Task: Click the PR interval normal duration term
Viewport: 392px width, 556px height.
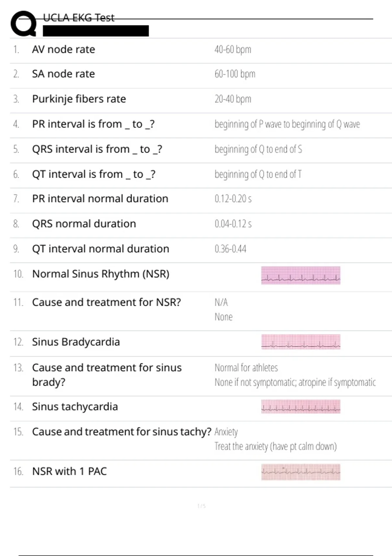Action: [x=100, y=199]
